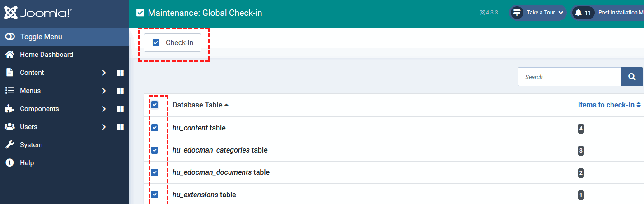Click the Joomla logo in the sidebar
The image size is (644, 204).
pos(37,13)
